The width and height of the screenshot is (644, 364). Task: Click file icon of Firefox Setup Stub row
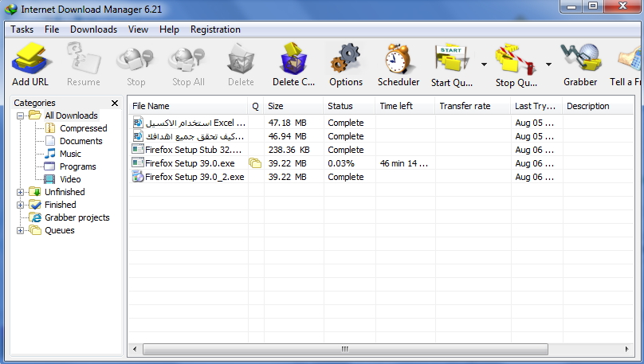click(x=138, y=150)
